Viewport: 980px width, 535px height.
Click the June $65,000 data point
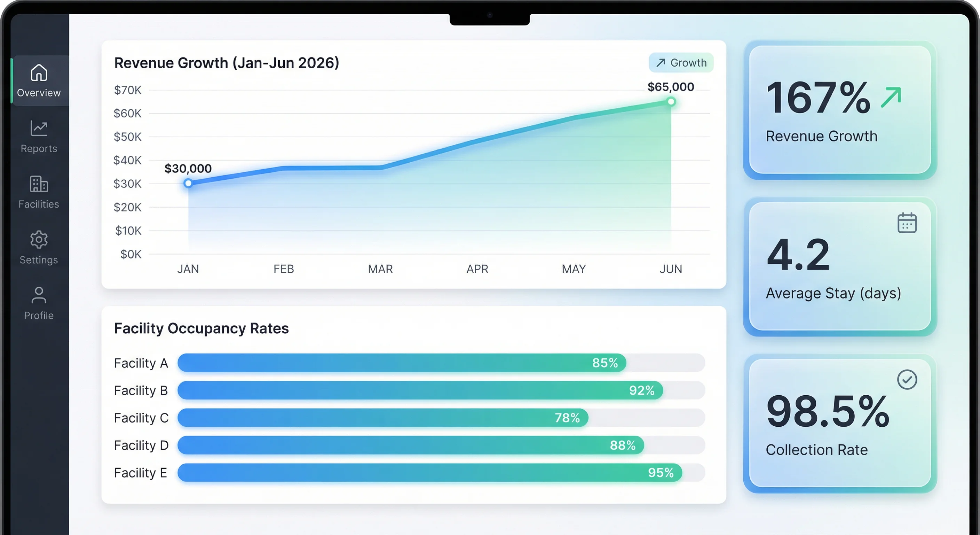coord(671,102)
